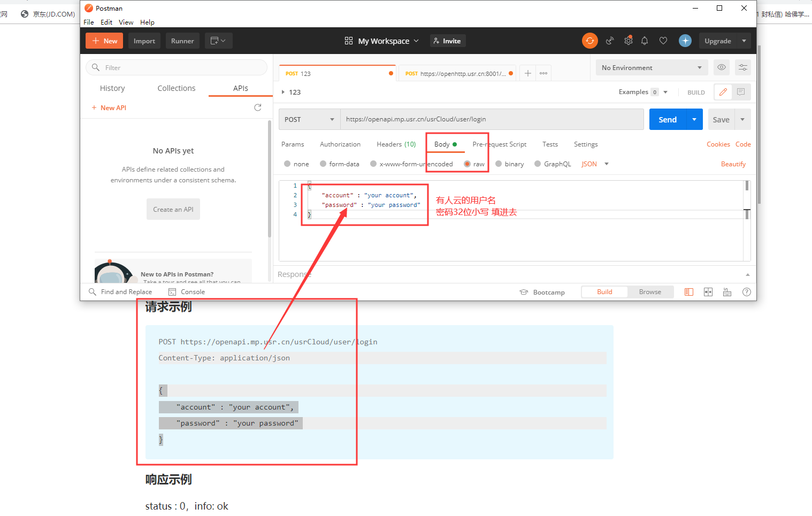Select the form-data body option
812x516 pixels.
pyautogui.click(x=324, y=164)
